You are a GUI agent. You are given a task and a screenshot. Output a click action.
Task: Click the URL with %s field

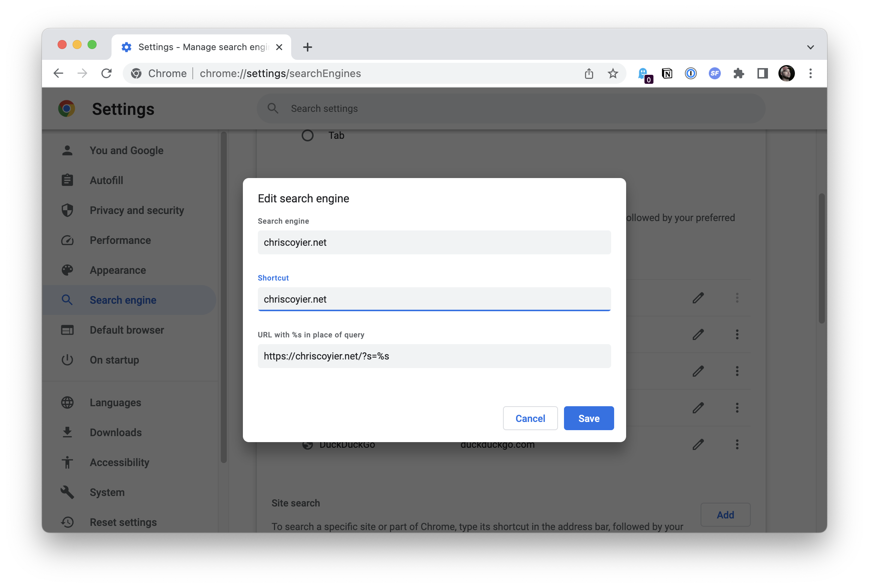point(434,356)
